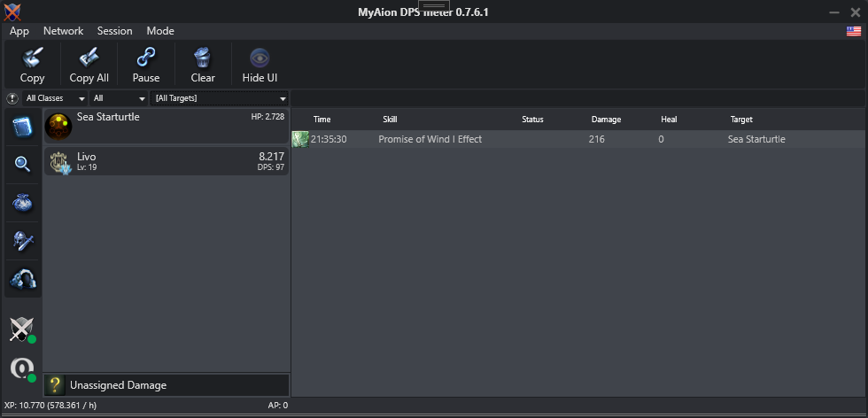Sort by the Skill column header

click(390, 120)
